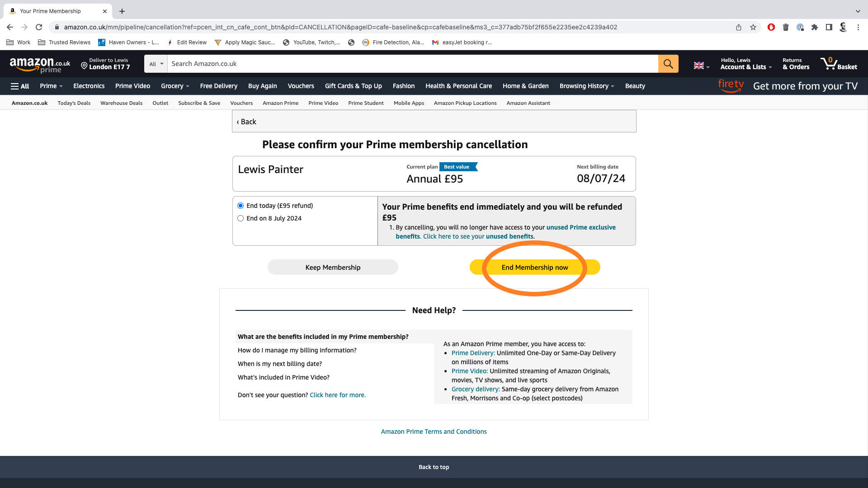
Task: Open the YouTube, Twitch bookmark
Action: [311, 42]
